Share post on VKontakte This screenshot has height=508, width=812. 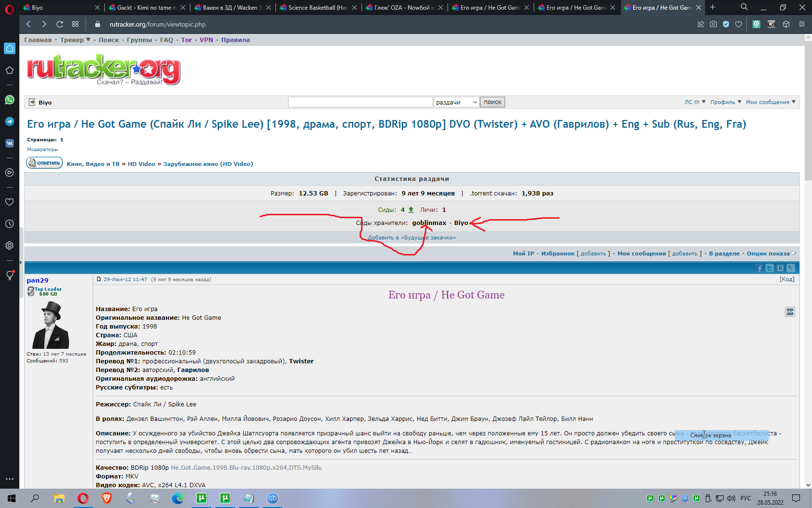(780, 268)
